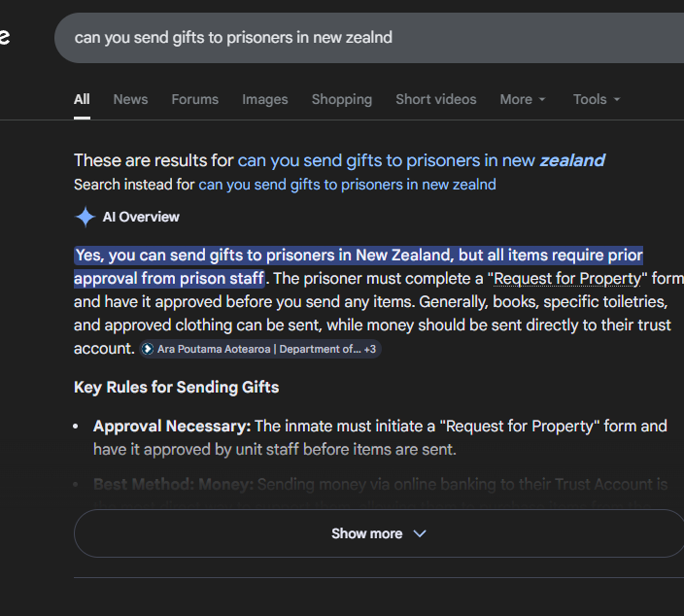Click the 'Approval Necessary' bullet text
The height and width of the screenshot is (616, 684).
tap(171, 426)
